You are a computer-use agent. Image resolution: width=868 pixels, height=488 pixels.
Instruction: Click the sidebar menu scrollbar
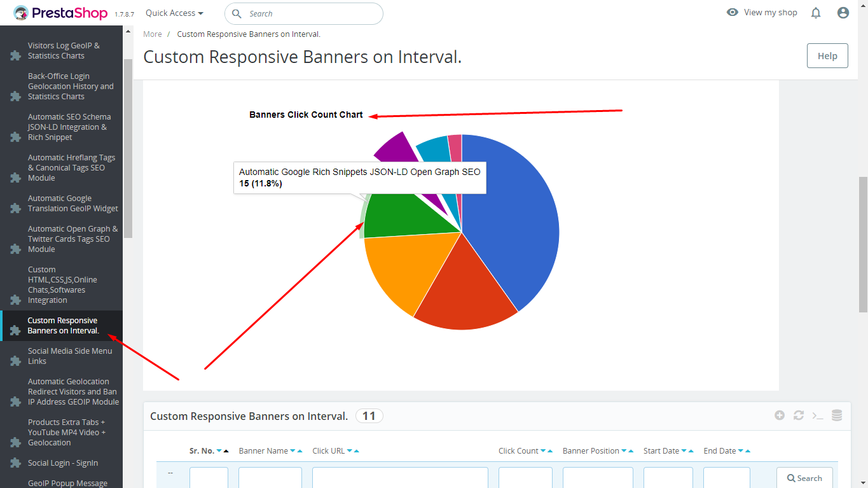click(128, 148)
